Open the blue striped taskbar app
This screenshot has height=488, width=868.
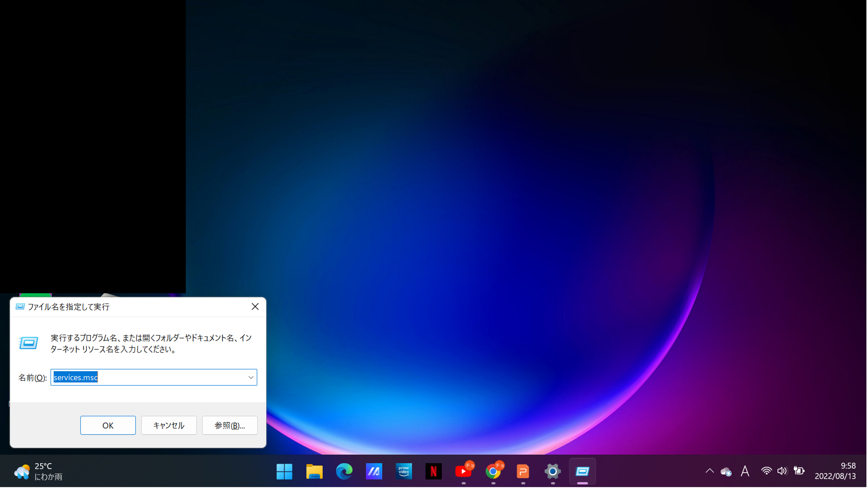[374, 472]
